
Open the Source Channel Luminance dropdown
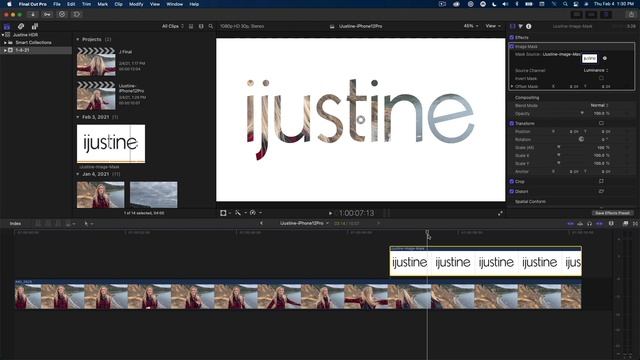tap(596, 70)
